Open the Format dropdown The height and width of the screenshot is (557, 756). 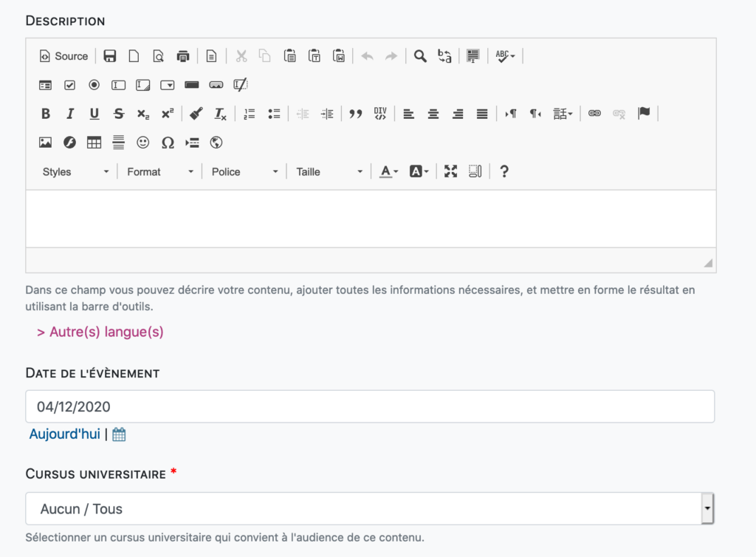pyautogui.click(x=160, y=171)
